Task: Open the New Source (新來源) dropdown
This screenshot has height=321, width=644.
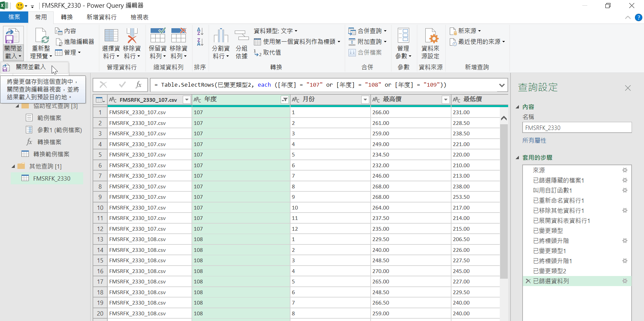Action: click(465, 31)
